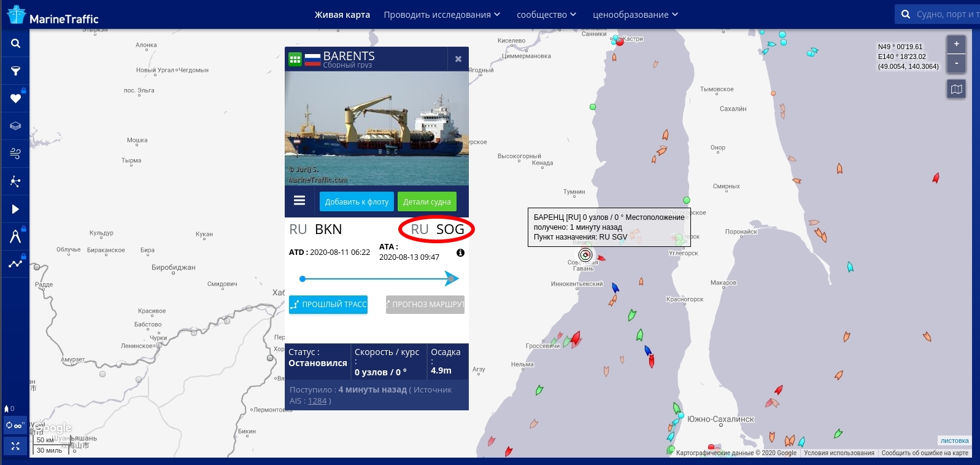Click the voyage progress arrow line

379,279
